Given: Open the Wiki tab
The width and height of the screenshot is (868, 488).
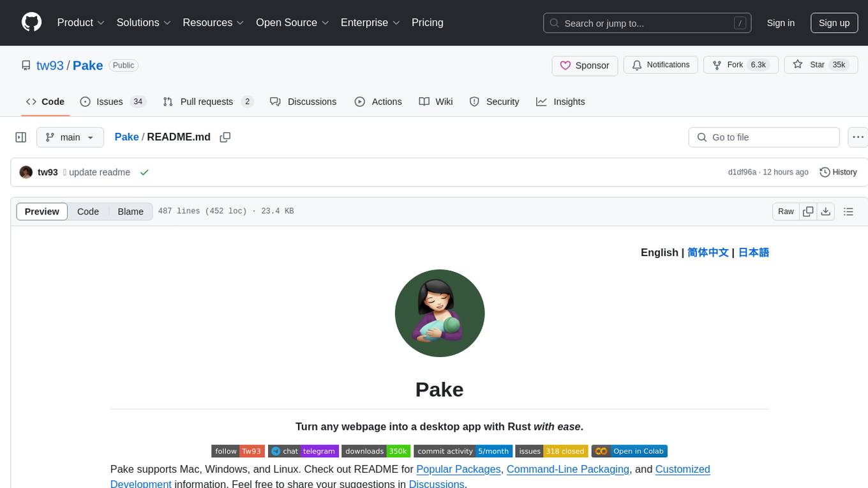Looking at the screenshot, I should [436, 102].
